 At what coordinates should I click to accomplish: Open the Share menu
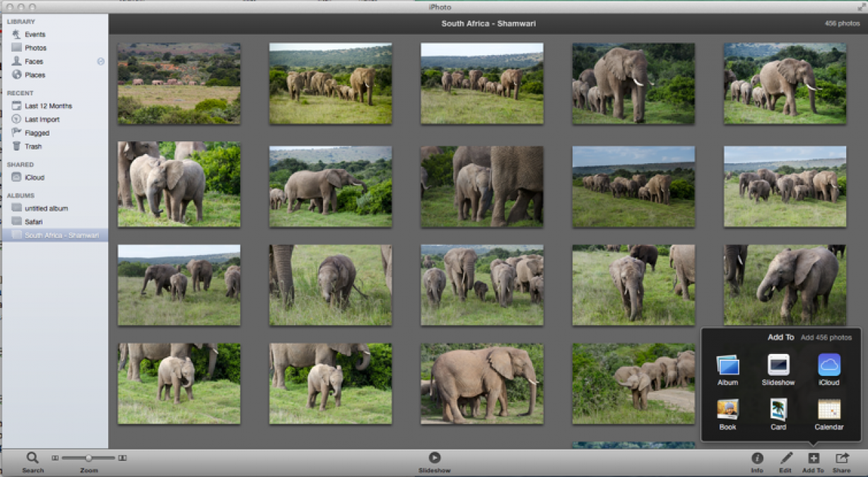(x=841, y=458)
